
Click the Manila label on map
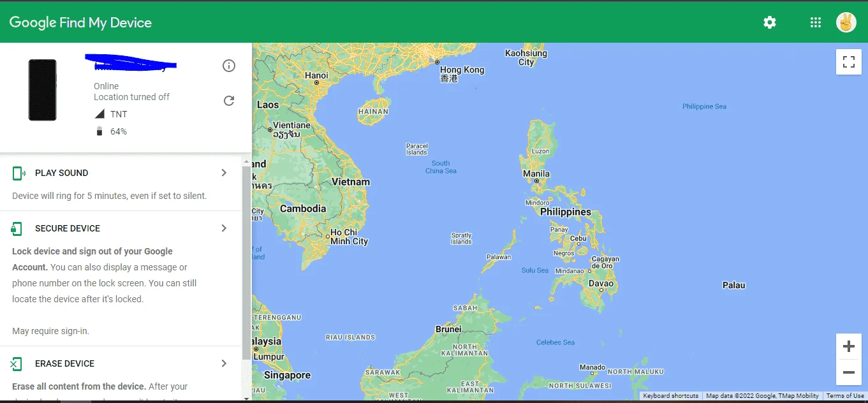(x=536, y=173)
